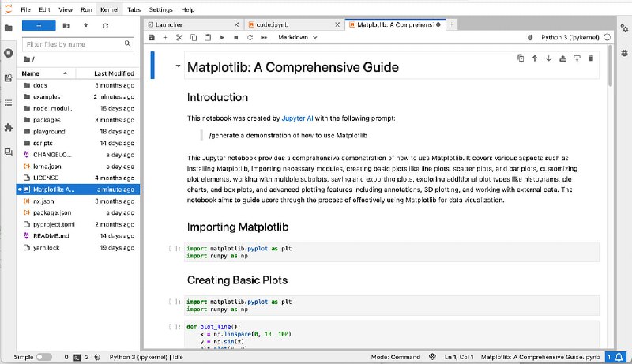Insert a cell below with the plus icon
Viewport: 632px width, 364px height.
coord(165,37)
